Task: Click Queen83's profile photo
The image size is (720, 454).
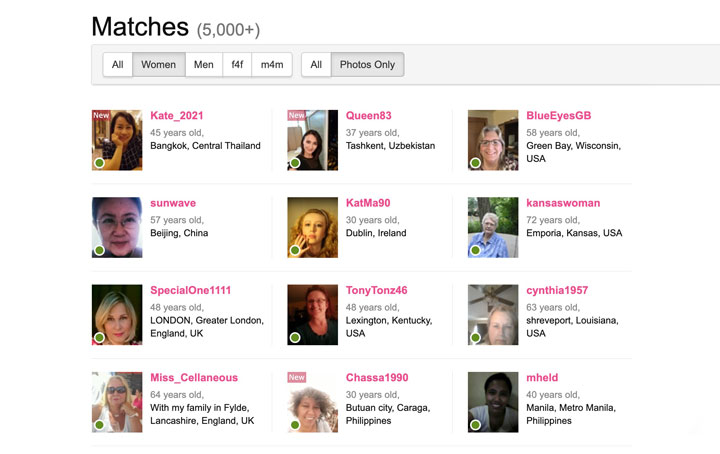Action: click(313, 140)
